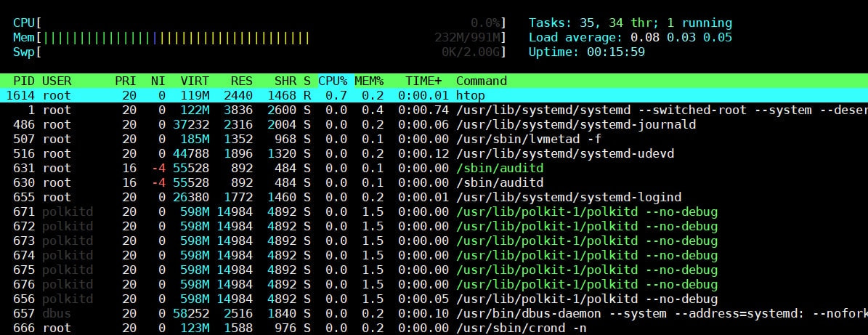
Task: Select the systemd-logind process row
Action: [x=434, y=197]
